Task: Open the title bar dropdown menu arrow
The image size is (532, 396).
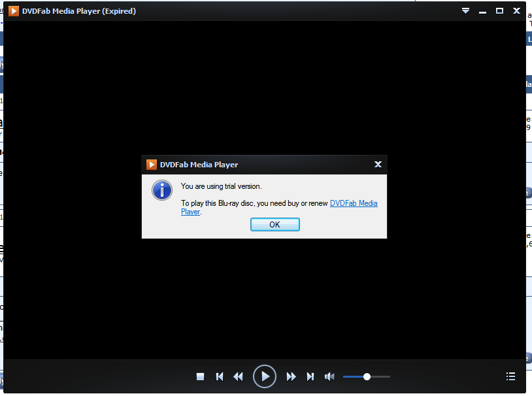Action: point(466,11)
